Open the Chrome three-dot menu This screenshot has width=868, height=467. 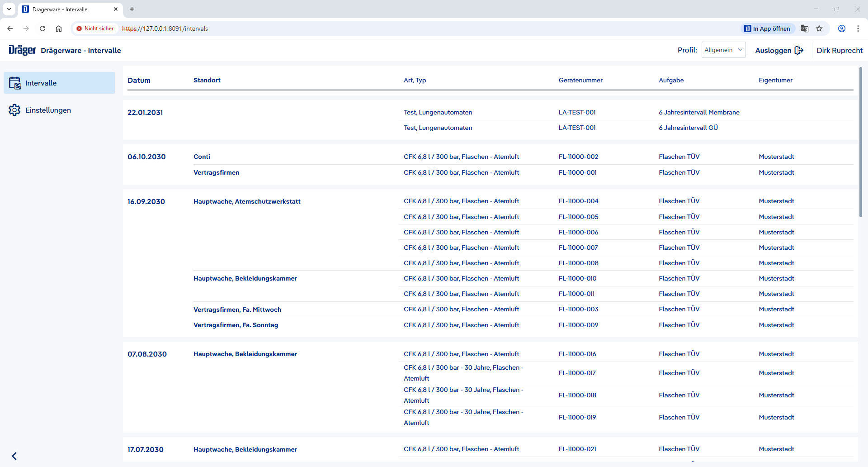pos(858,29)
